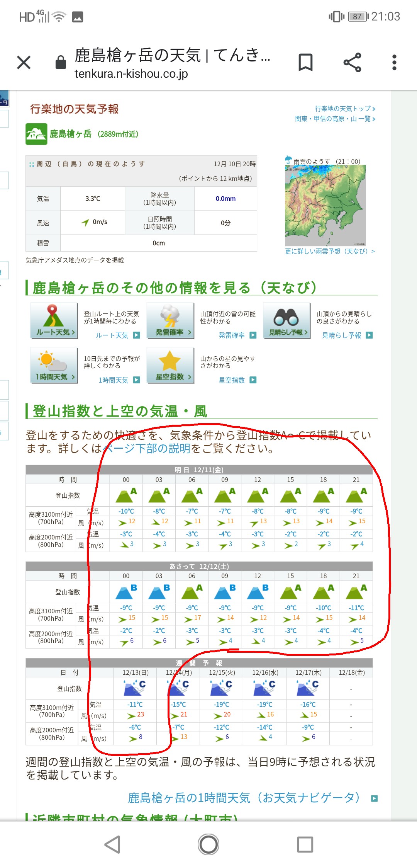Viewport: 417px width, 868px height.
Task: Bookmark this page with bookmark icon
Action: tap(305, 62)
